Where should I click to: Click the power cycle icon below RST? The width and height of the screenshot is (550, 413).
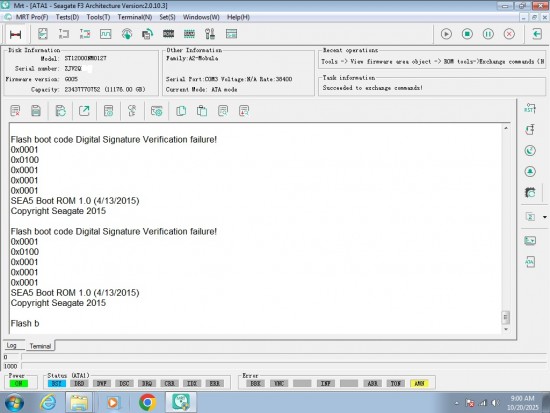(530, 129)
